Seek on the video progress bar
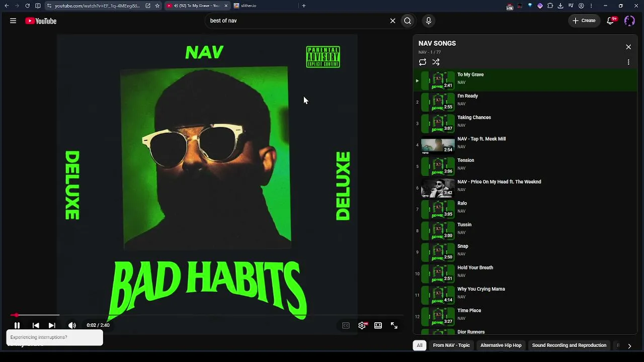The height and width of the screenshot is (362, 644). coord(207,315)
